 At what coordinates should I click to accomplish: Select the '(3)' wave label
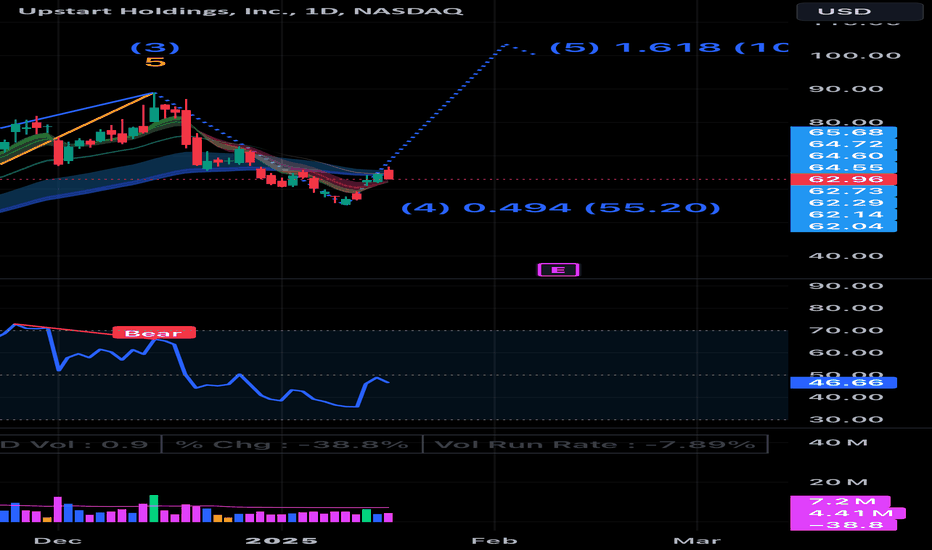coord(155,48)
